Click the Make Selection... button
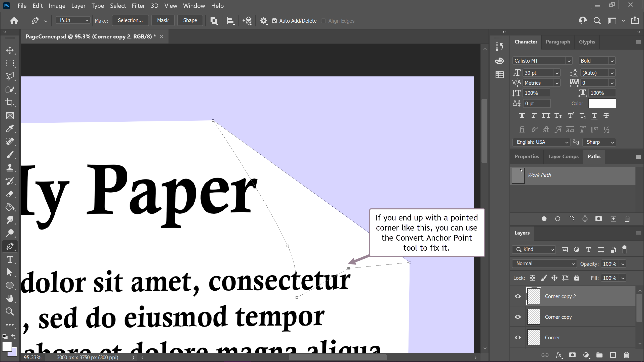 130,20
